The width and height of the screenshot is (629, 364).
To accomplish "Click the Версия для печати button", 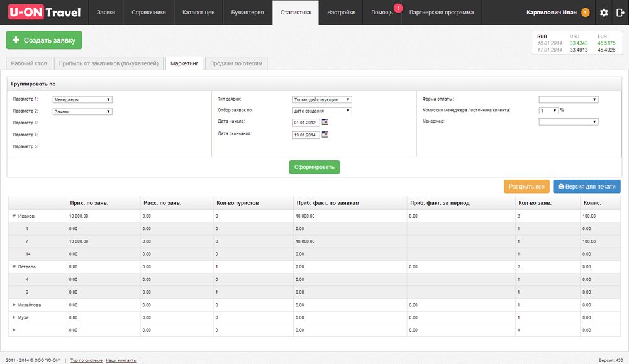I will click(587, 187).
